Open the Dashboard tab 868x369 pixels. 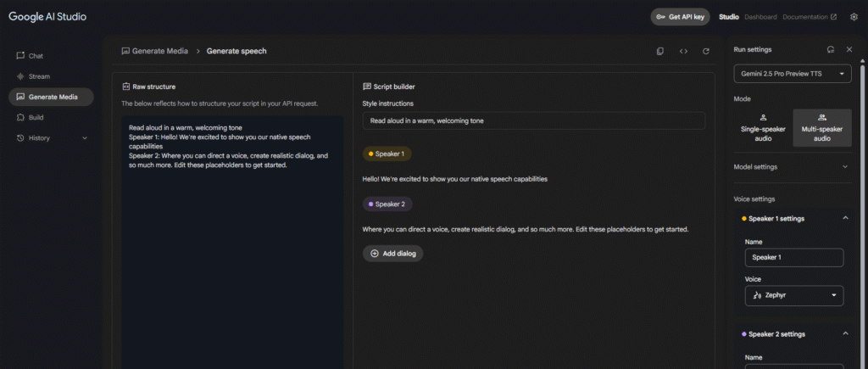coord(760,17)
